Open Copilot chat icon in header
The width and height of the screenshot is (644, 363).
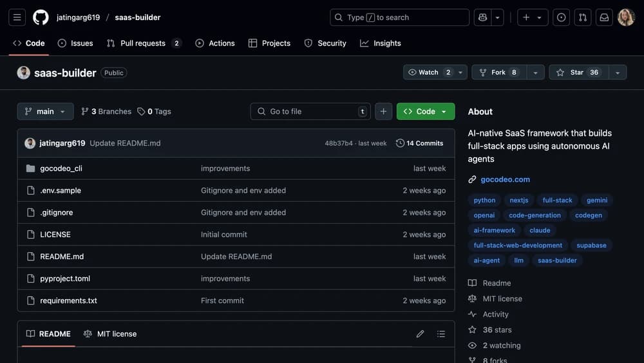coord(482,17)
